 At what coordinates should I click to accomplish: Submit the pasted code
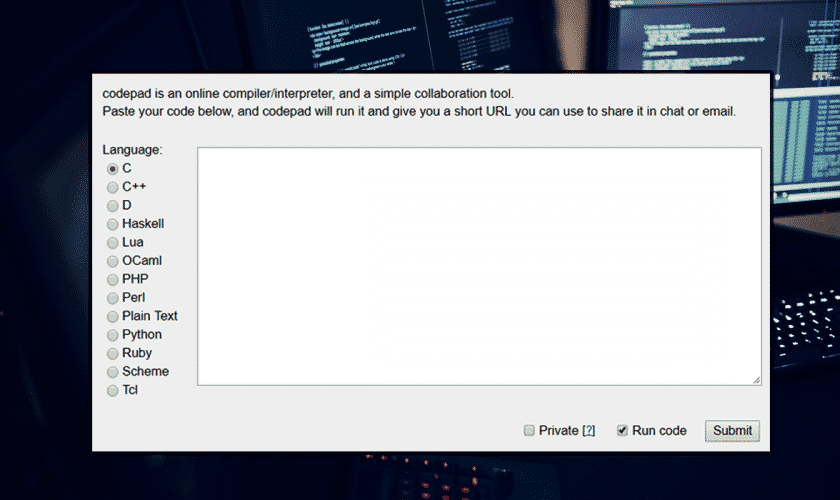click(732, 431)
